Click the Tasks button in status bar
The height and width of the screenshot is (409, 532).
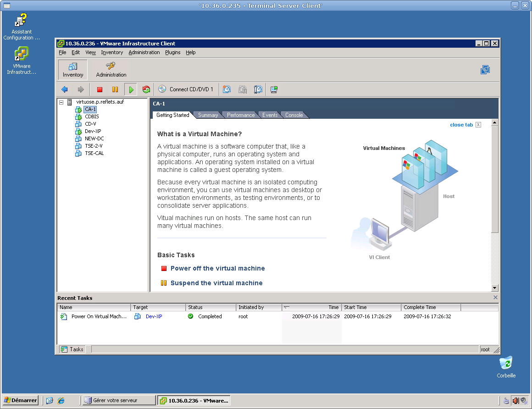point(72,349)
